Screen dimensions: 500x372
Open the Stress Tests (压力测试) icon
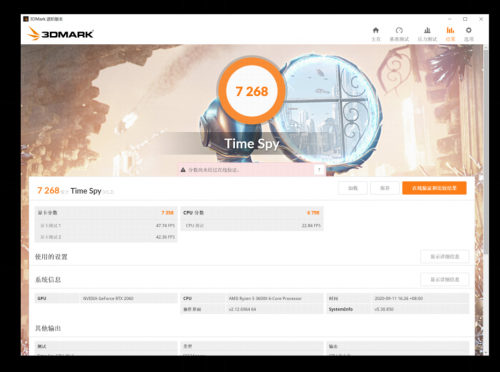point(427,30)
